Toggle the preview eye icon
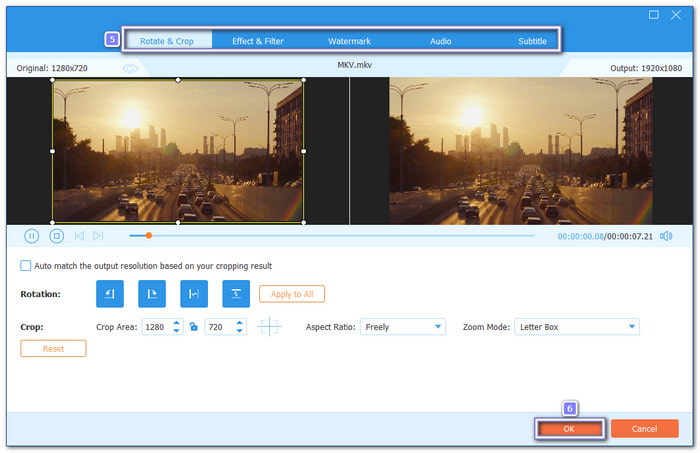 pyautogui.click(x=130, y=68)
